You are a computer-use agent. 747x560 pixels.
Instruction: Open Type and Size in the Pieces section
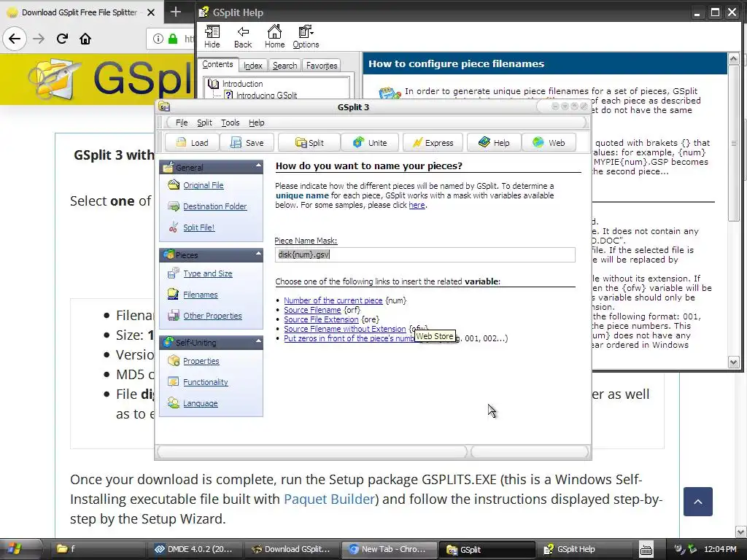click(208, 273)
